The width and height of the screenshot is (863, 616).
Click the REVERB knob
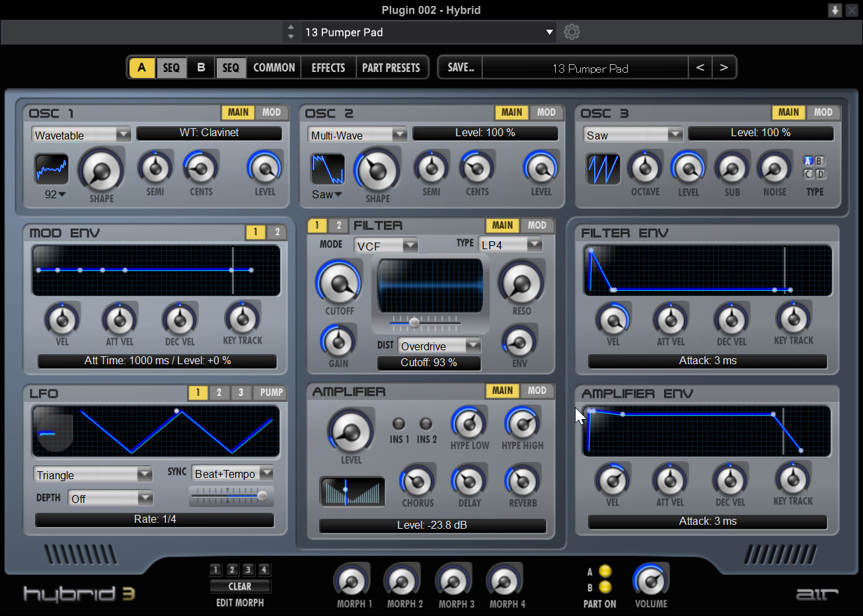tap(522, 481)
